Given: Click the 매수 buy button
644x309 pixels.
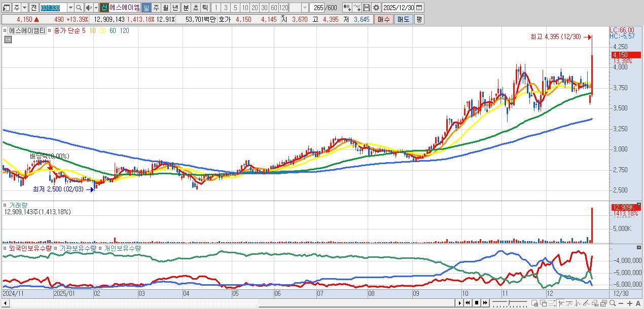Looking at the screenshot, I should coord(383,19).
